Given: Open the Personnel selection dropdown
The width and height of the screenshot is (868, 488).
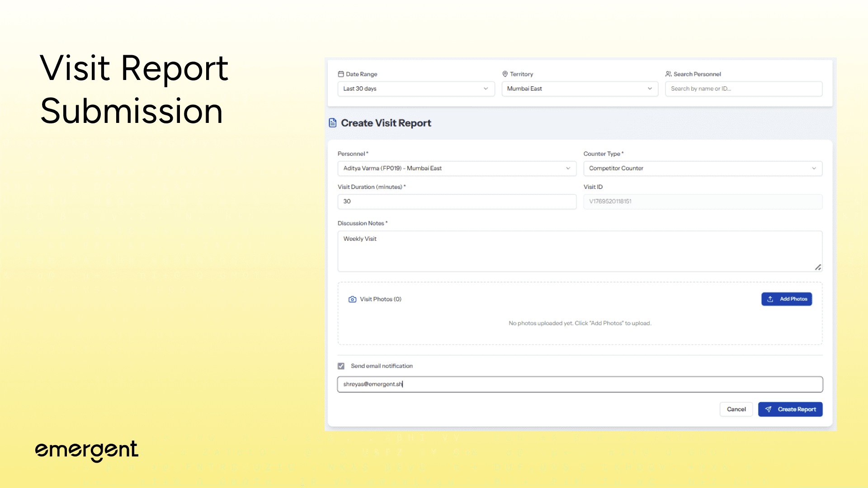Looking at the screenshot, I should (457, 168).
